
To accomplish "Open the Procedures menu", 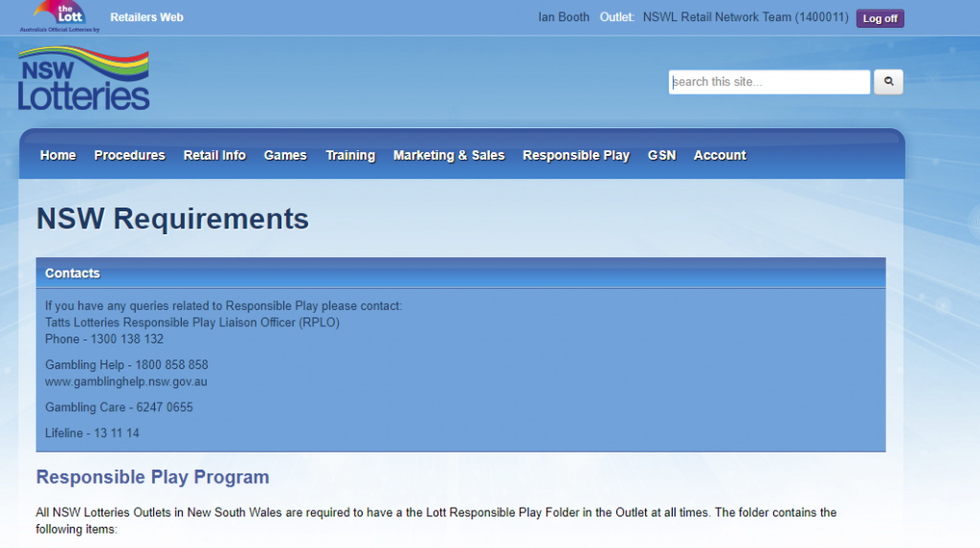I will 129,155.
